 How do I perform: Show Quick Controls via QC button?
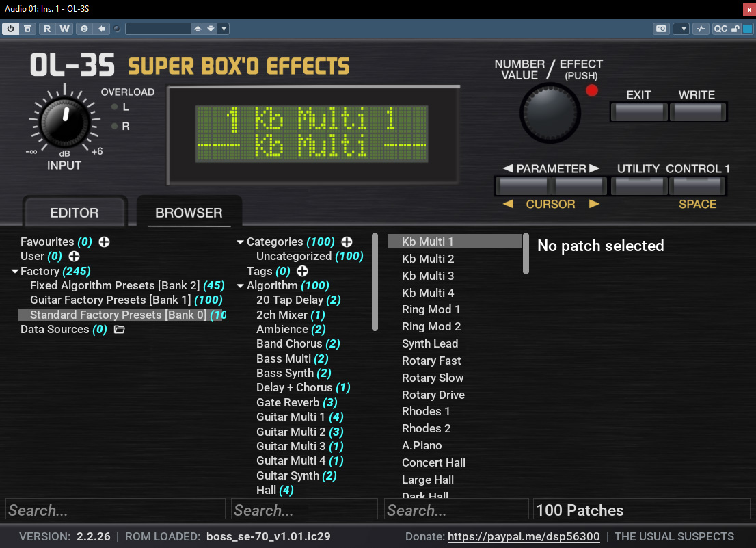[720, 29]
